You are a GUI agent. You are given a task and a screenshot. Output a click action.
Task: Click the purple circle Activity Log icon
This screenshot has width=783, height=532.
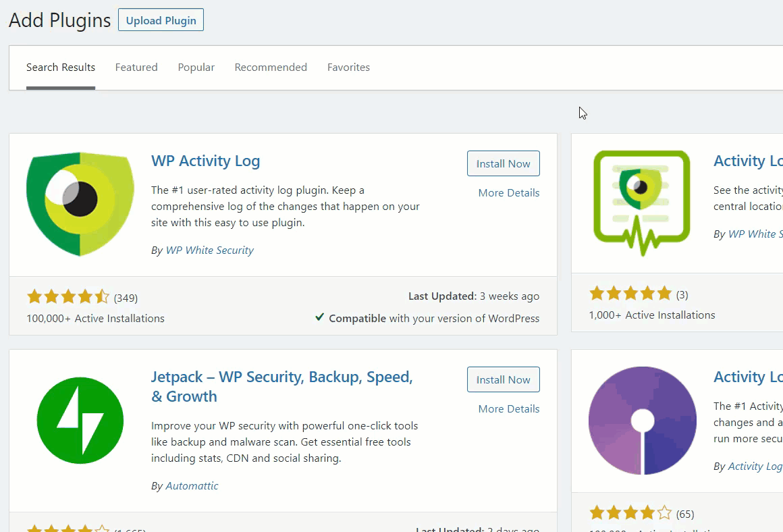pyautogui.click(x=642, y=421)
